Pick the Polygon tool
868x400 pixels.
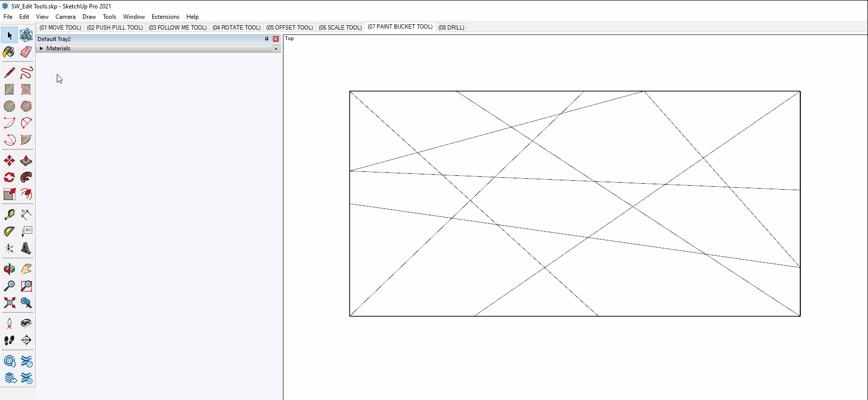26,106
